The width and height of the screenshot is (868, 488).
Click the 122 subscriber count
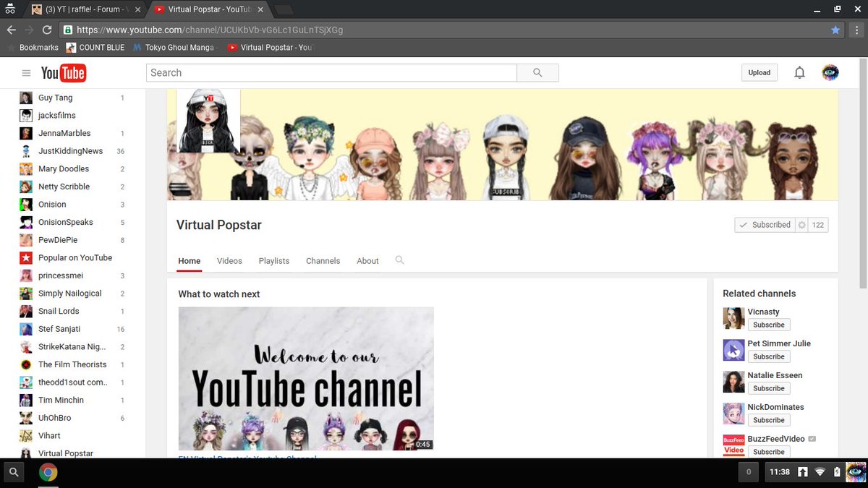point(818,225)
